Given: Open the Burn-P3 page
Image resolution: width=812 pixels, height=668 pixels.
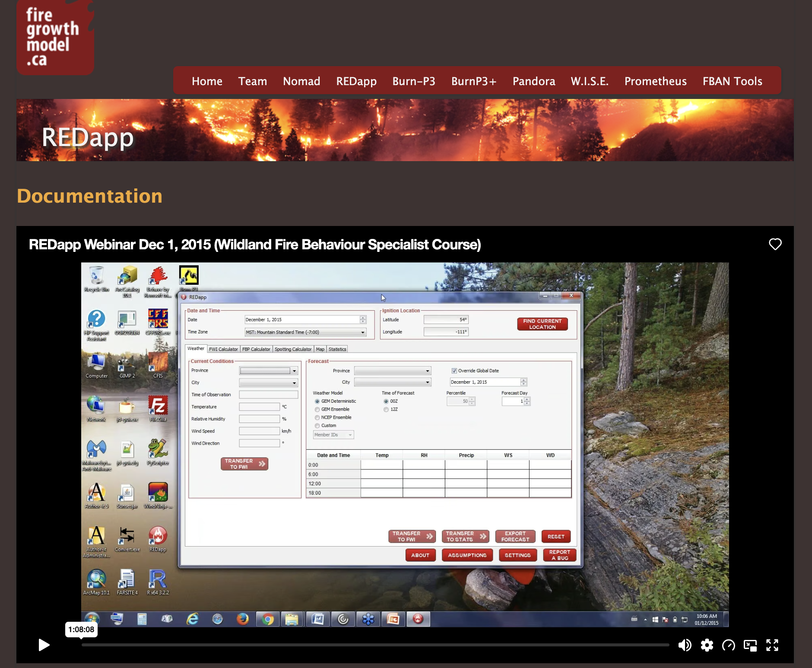Looking at the screenshot, I should pos(414,81).
